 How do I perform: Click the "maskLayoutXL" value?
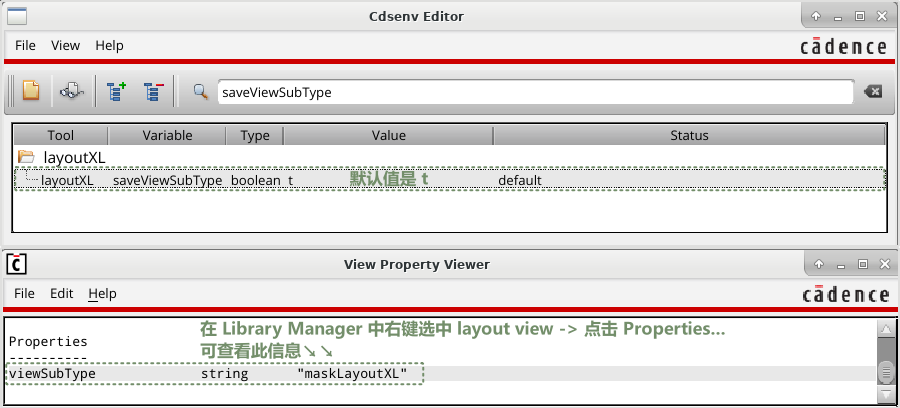[352, 374]
